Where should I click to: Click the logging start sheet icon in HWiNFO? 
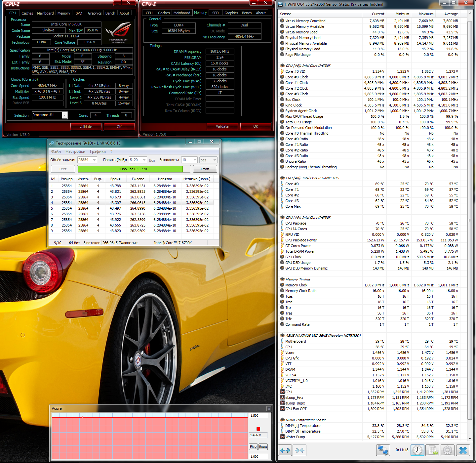(x=432, y=450)
